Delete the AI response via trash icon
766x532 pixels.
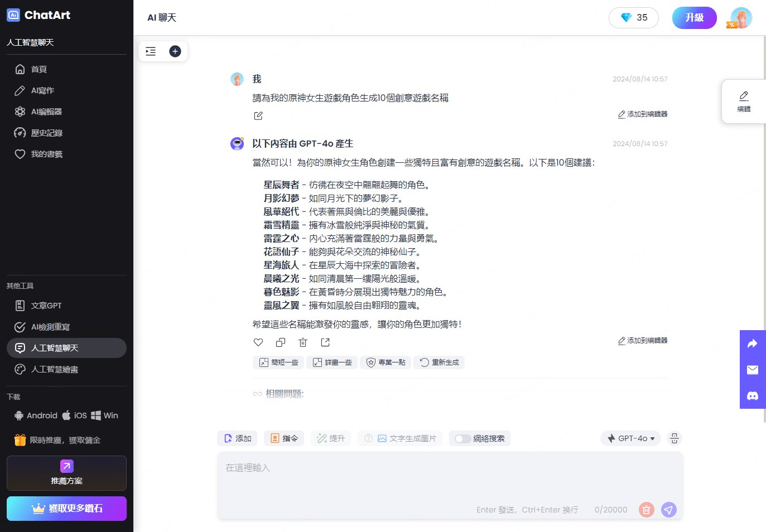(302, 342)
